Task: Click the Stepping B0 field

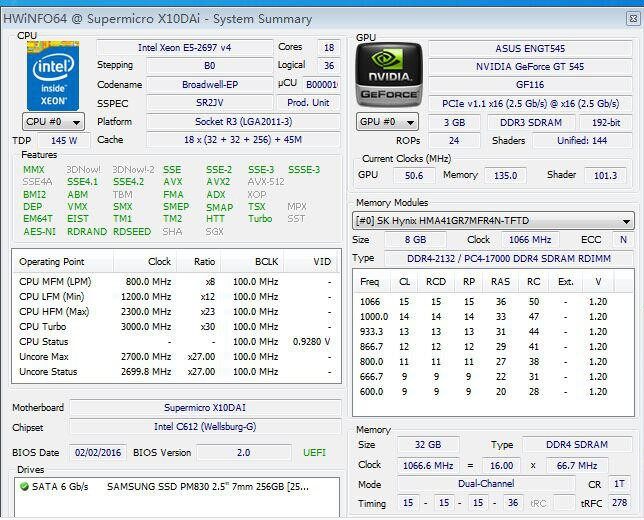Action: coord(209,66)
